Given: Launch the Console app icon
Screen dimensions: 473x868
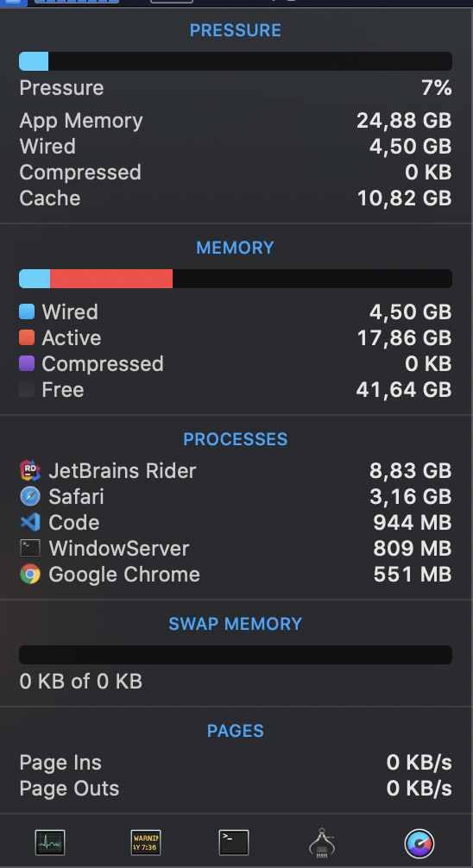Looking at the screenshot, I should [146, 842].
